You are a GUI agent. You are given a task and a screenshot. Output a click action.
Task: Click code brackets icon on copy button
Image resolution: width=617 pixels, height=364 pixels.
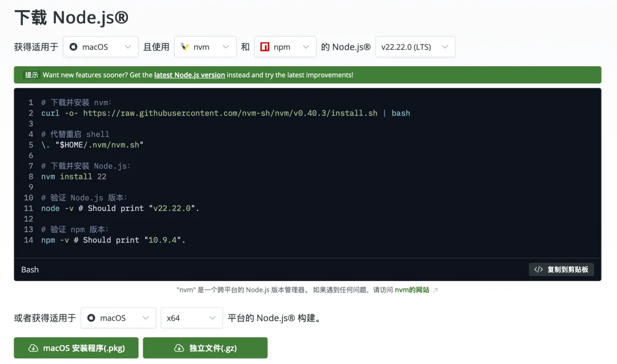(538, 270)
